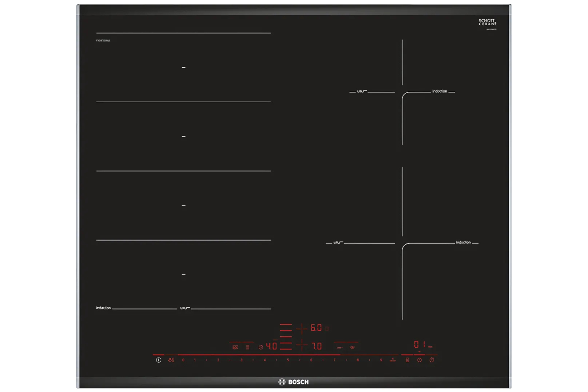Tap the main power on/off symbol
Image resolution: width=588 pixels, height=392 pixels.
158,360
